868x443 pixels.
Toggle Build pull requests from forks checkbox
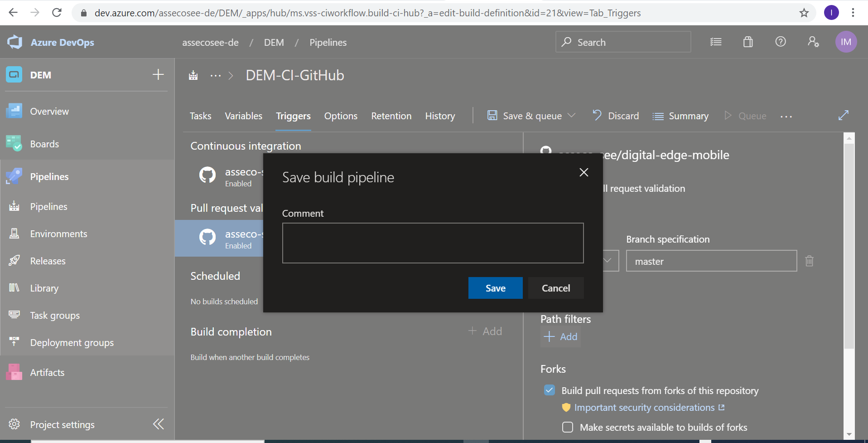click(x=550, y=390)
